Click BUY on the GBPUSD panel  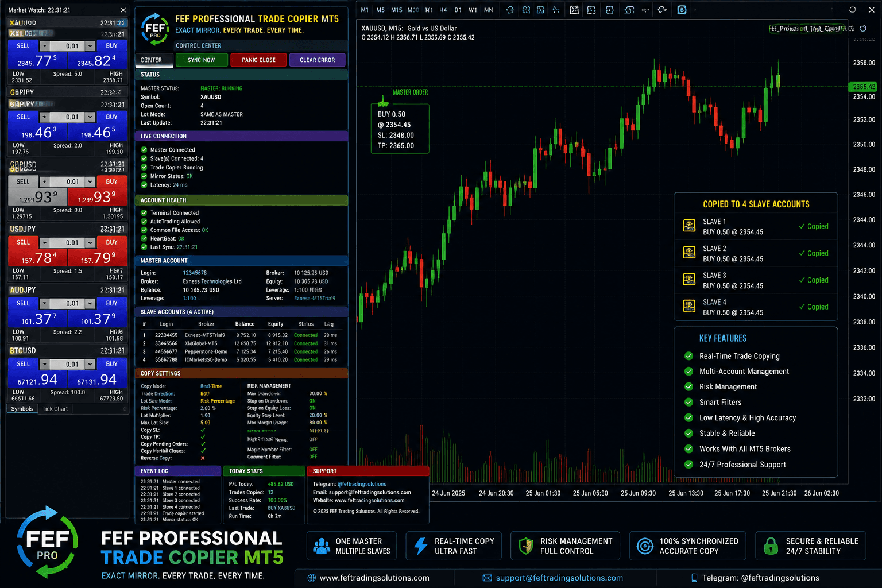pos(111,181)
